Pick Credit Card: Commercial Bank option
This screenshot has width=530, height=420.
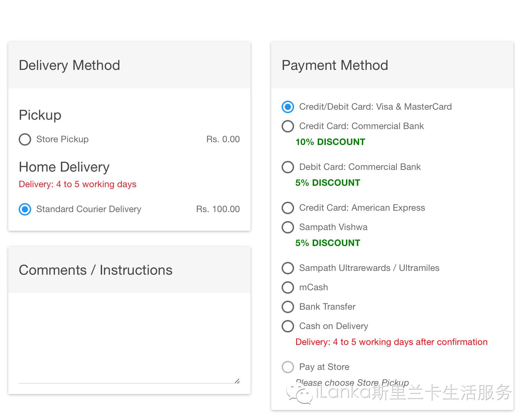coord(288,126)
